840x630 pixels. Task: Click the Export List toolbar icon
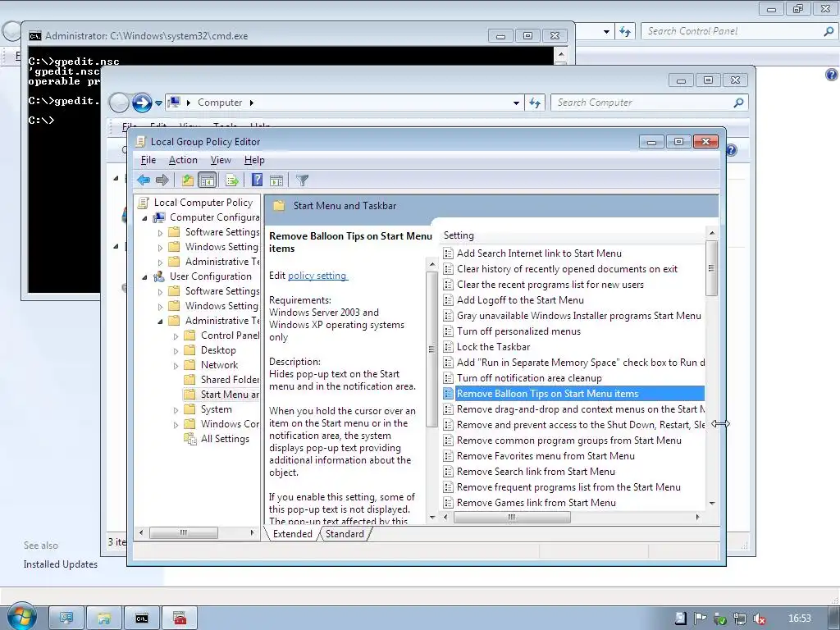click(232, 180)
